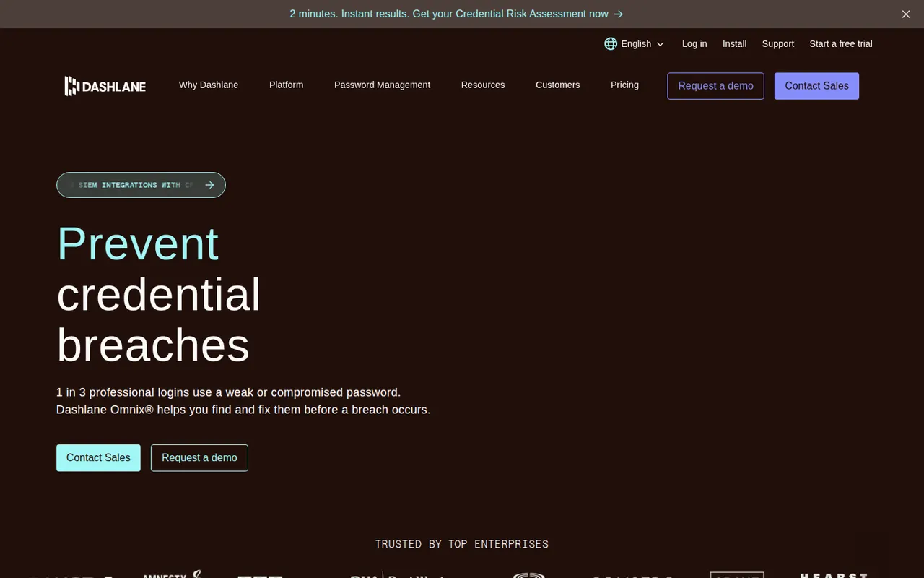
Task: Click the arrow icon in the top banner
Action: click(618, 14)
